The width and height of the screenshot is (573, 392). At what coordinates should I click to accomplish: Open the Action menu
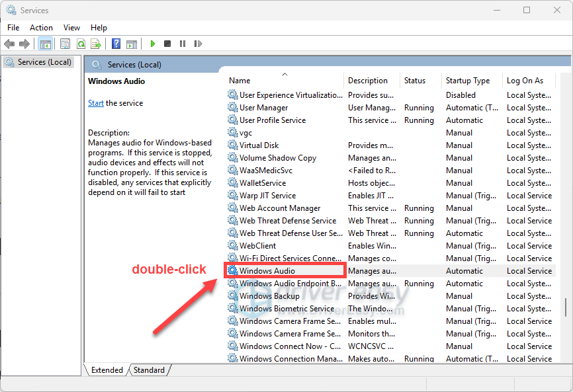click(41, 27)
